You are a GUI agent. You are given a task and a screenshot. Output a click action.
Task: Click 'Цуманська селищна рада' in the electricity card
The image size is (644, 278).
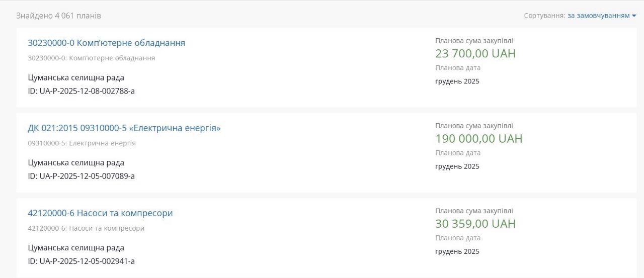[x=75, y=162]
